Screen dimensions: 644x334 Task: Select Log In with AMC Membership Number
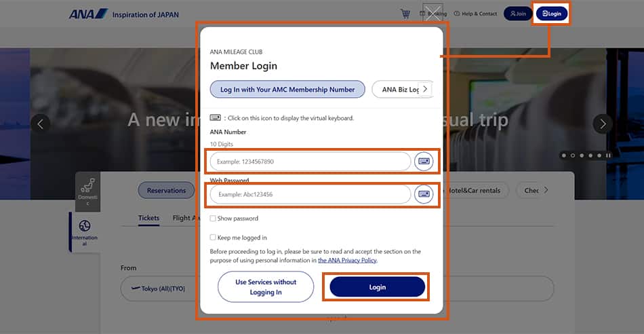coord(287,89)
